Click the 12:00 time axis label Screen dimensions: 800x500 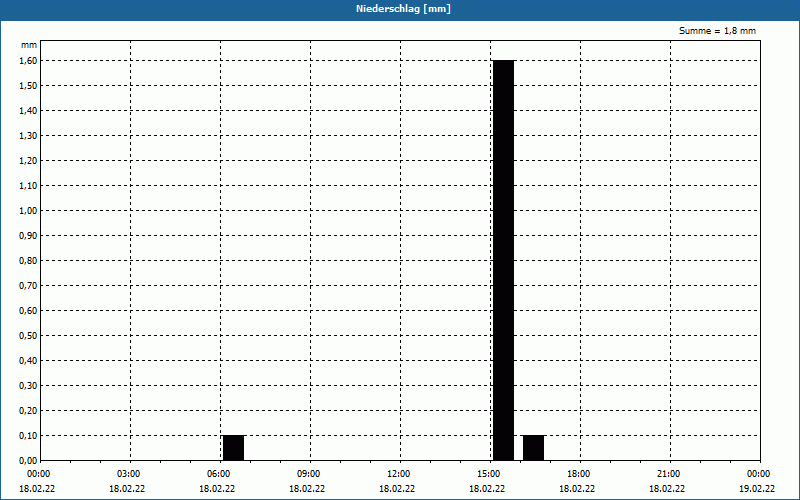click(398, 474)
